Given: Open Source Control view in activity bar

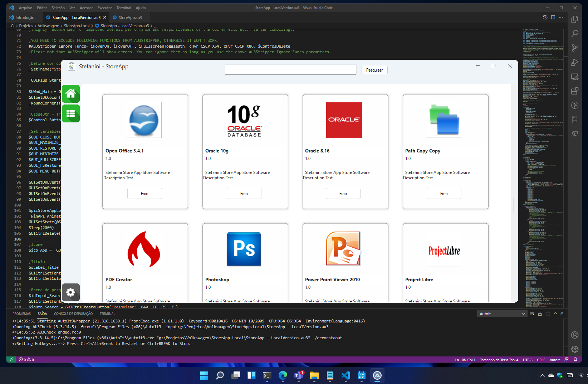Looking at the screenshot, I should 575,48.
